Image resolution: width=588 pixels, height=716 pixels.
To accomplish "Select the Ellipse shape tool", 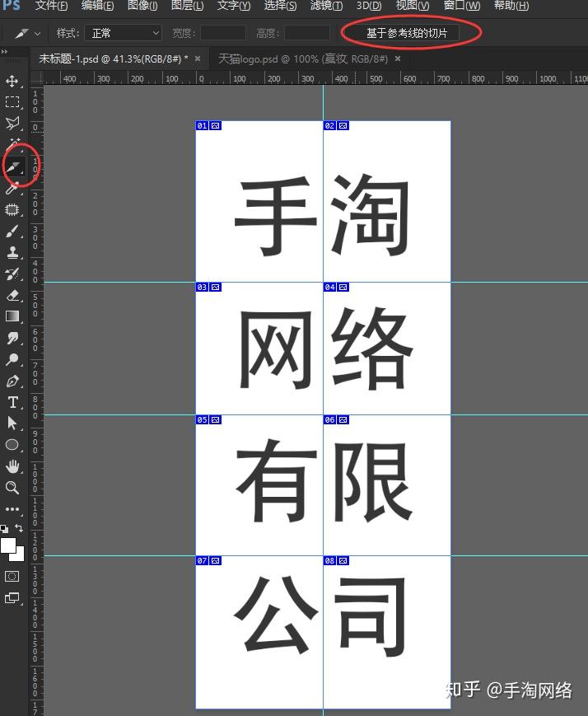I will [12, 444].
